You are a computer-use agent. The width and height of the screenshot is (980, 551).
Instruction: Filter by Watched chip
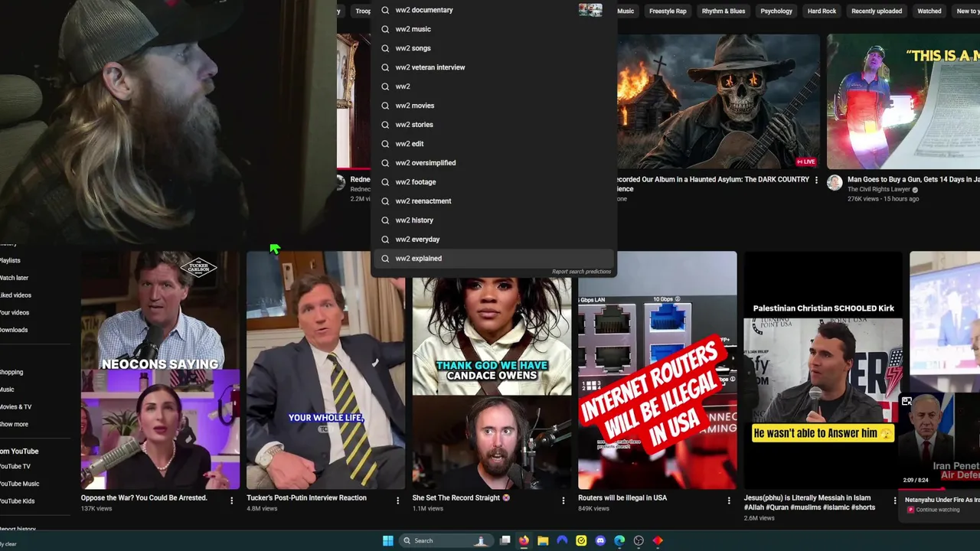tap(929, 11)
